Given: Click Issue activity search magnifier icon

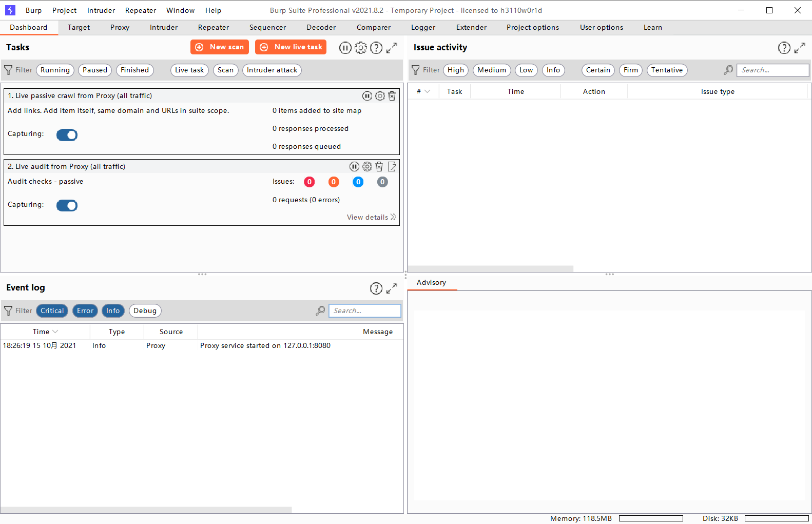Looking at the screenshot, I should click(728, 70).
